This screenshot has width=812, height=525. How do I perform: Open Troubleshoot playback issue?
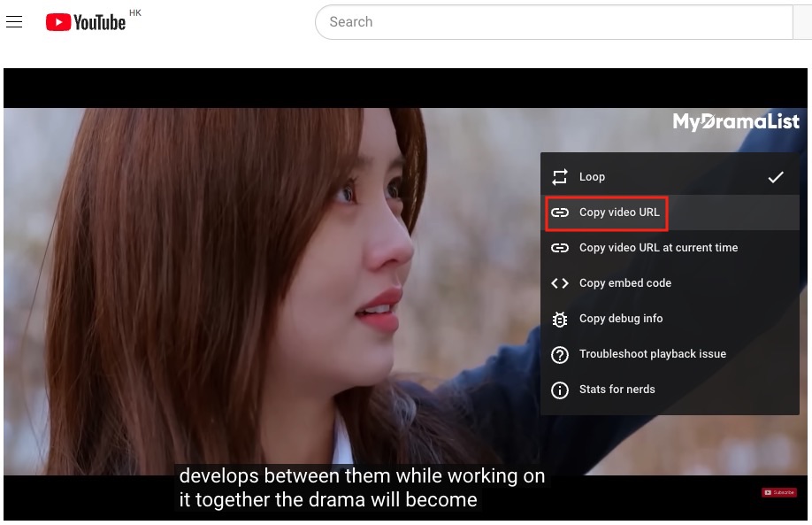pos(652,354)
